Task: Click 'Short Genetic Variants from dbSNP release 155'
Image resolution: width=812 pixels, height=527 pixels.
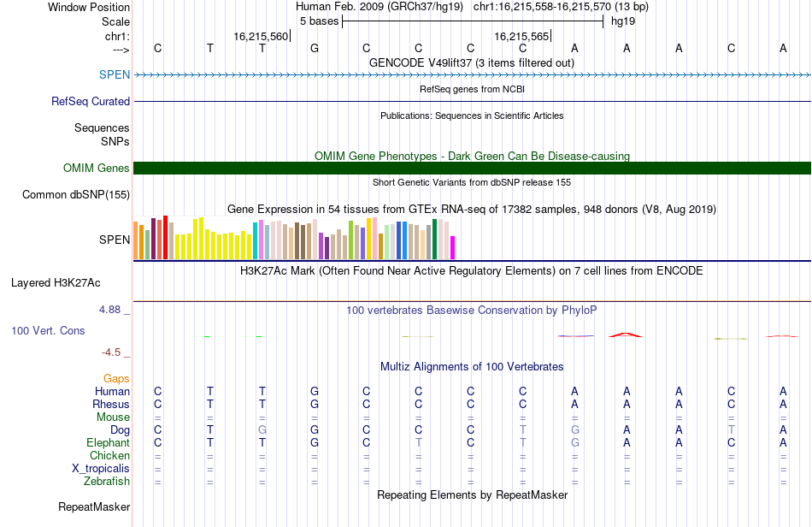Action: [x=472, y=182]
